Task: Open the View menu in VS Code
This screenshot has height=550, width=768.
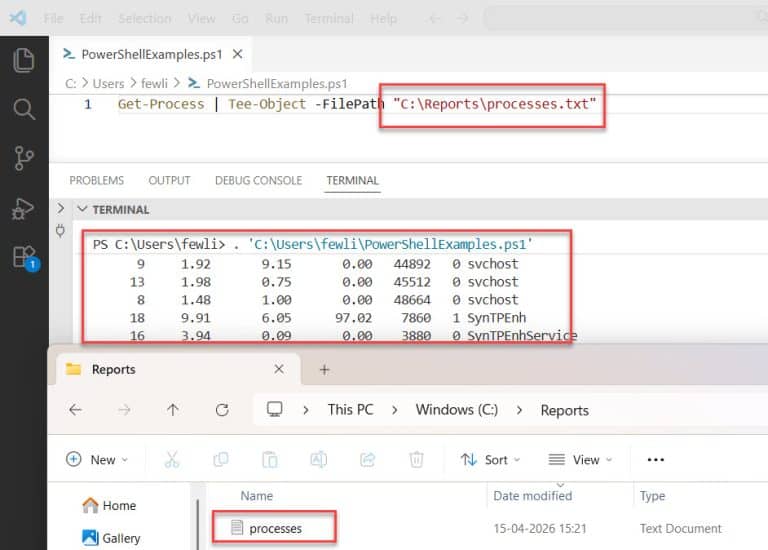Action: tap(201, 19)
